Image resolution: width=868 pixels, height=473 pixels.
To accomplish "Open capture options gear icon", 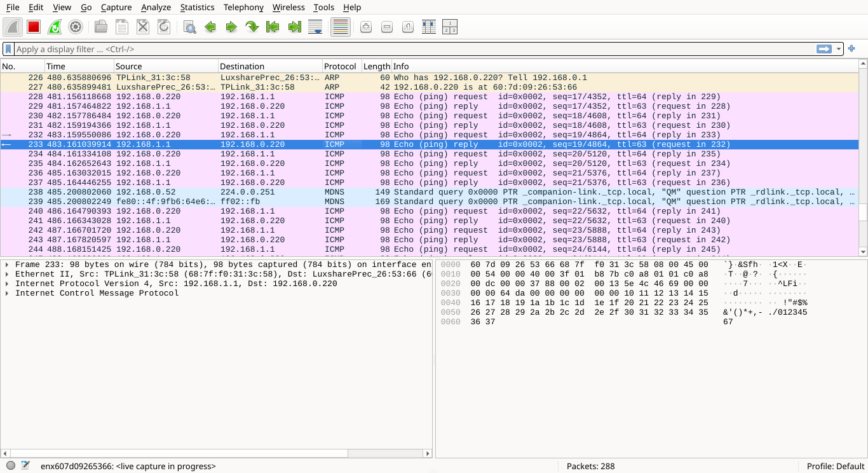I will pos(76,27).
